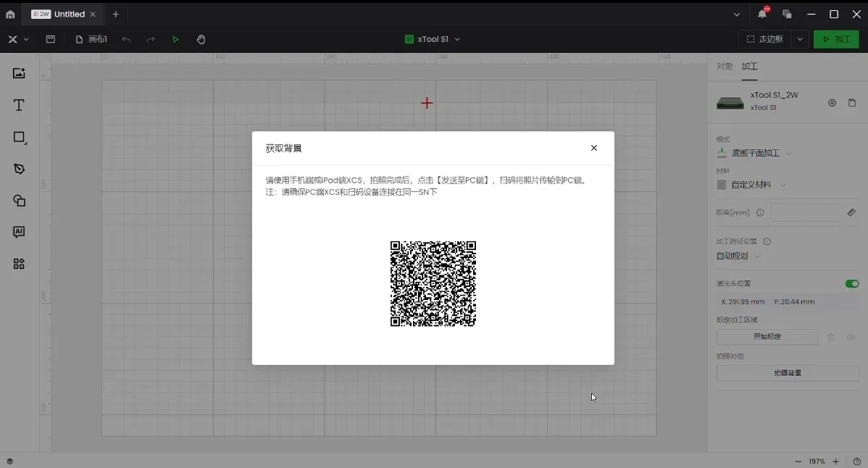Select the insert image tool
Image resolution: width=868 pixels, height=468 pixels.
(19, 73)
